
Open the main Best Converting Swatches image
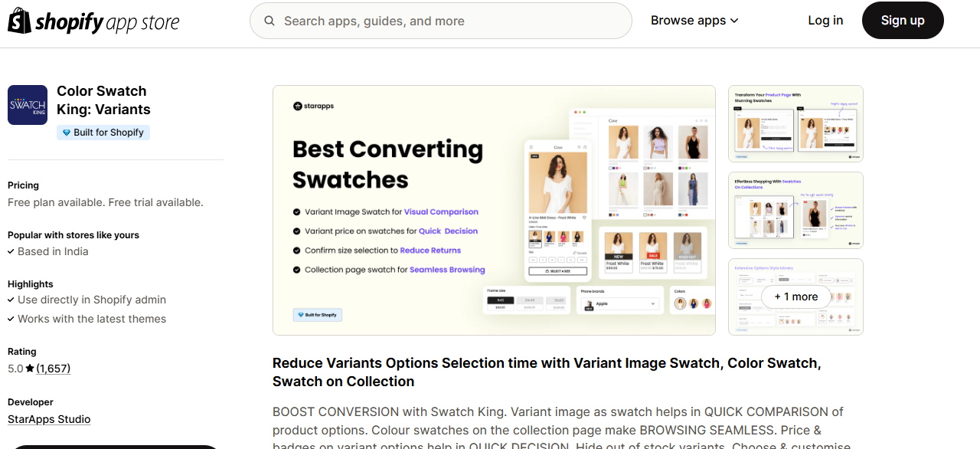(x=494, y=210)
